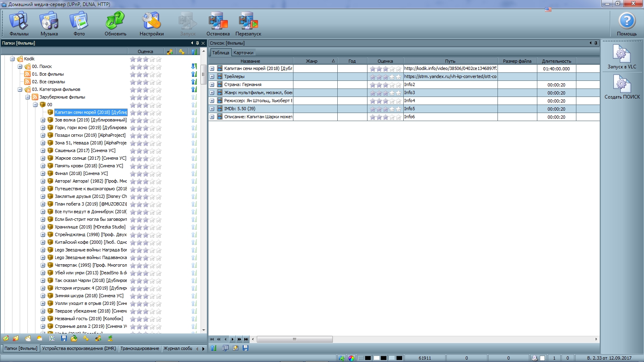This screenshot has height=362, width=644.
Task: Click the color wheel icon in status bar
Action: (x=351, y=358)
